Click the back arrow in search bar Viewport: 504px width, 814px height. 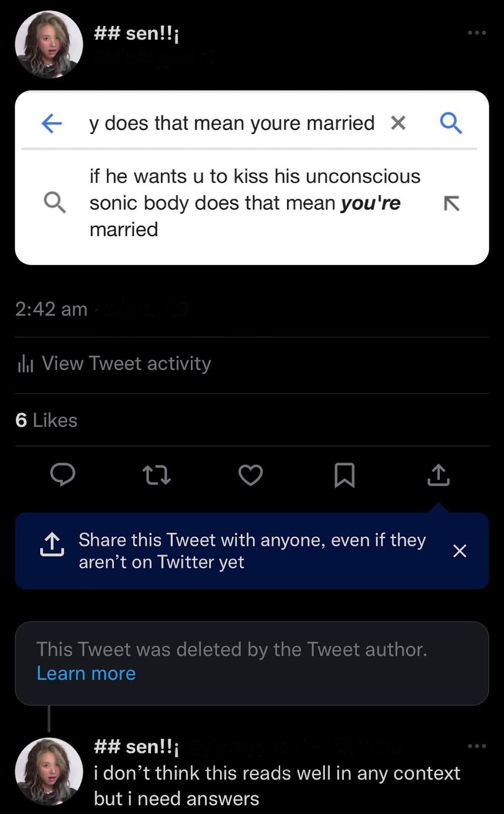point(52,123)
